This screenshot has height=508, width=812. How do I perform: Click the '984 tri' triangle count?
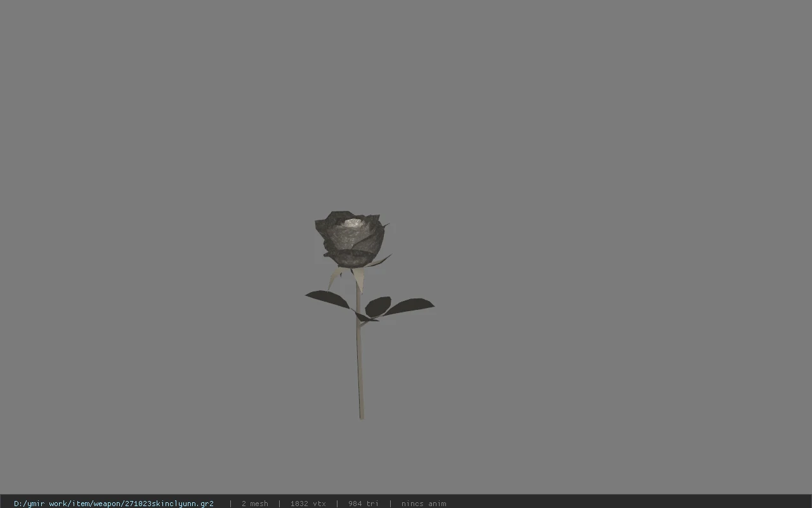363,504
